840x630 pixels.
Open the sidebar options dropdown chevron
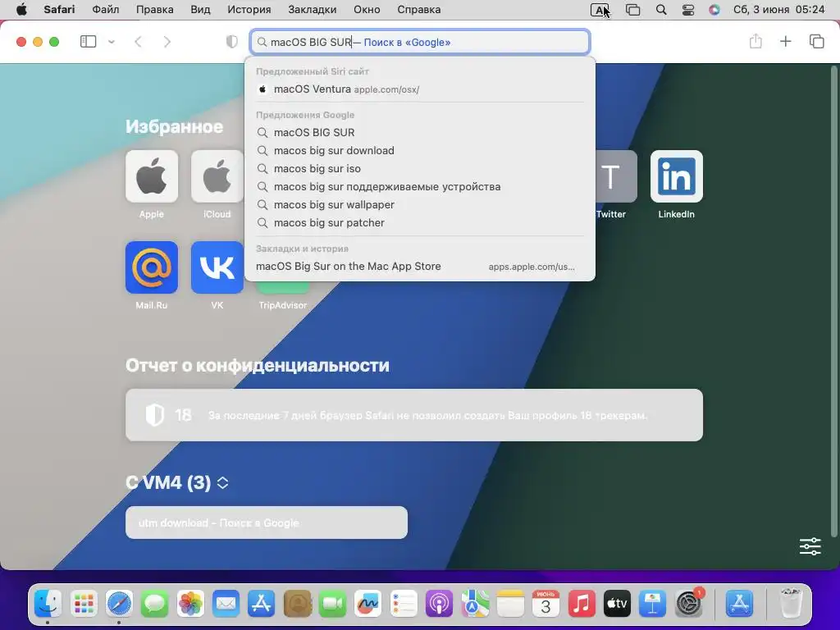(x=112, y=42)
